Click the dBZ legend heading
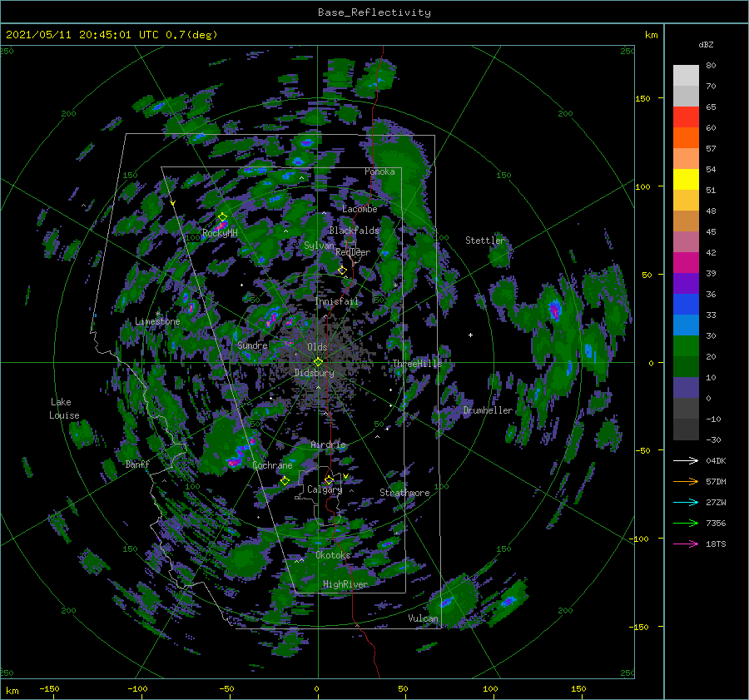This screenshot has width=749, height=700. click(x=706, y=44)
